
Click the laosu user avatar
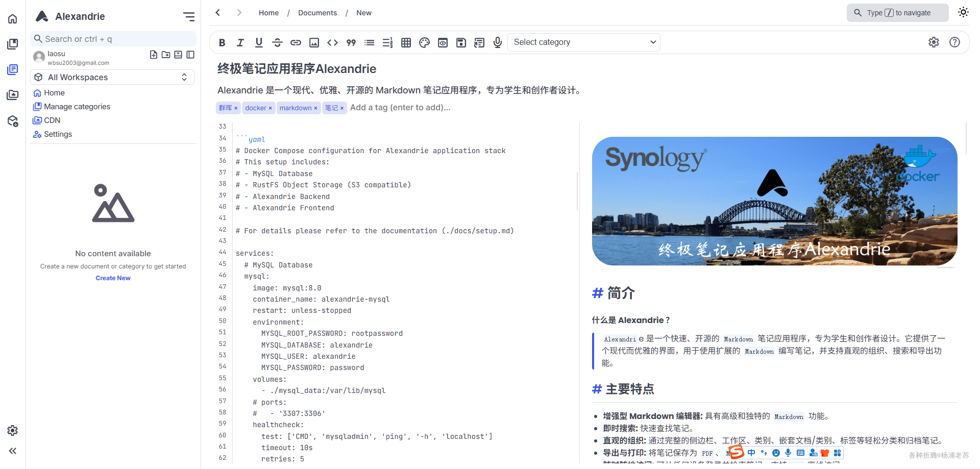click(x=39, y=57)
